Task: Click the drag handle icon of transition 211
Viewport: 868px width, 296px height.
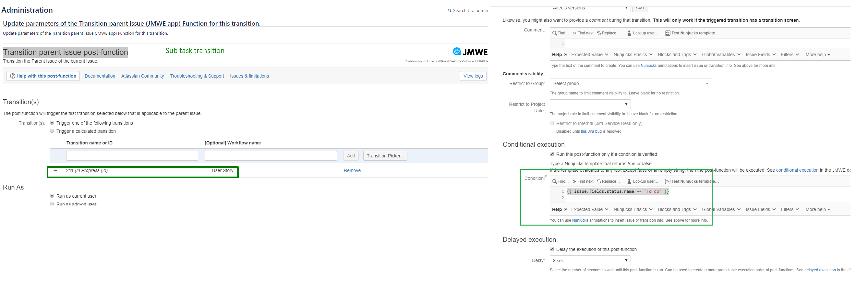Action: [x=55, y=171]
